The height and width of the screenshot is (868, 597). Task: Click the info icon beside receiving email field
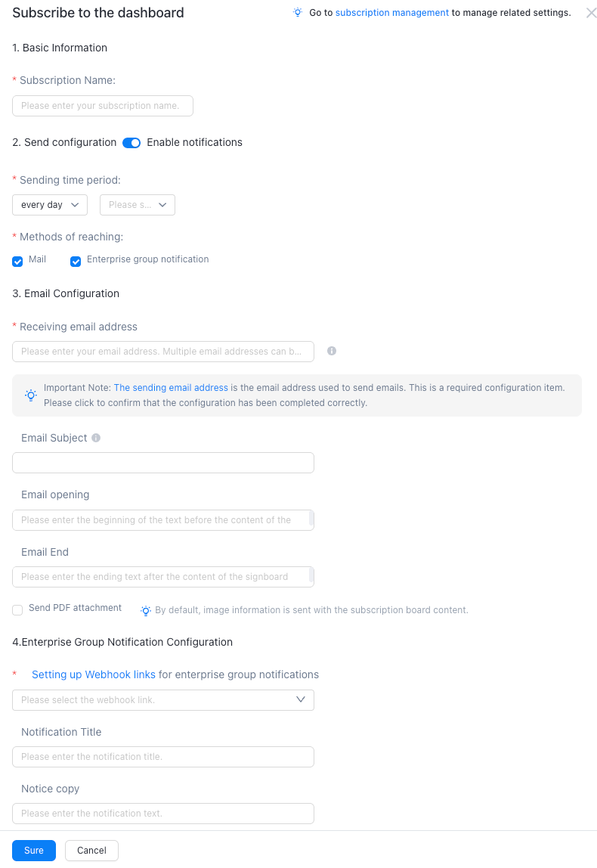[x=332, y=351]
